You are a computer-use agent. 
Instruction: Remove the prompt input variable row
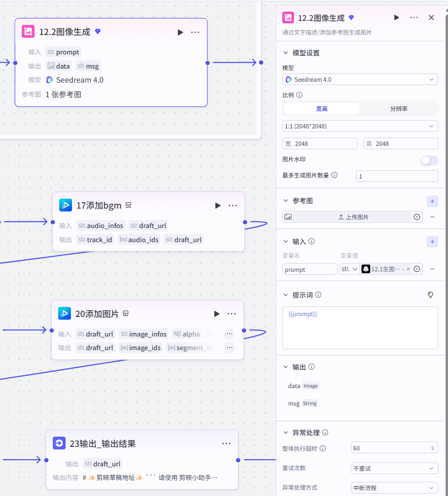[432, 269]
